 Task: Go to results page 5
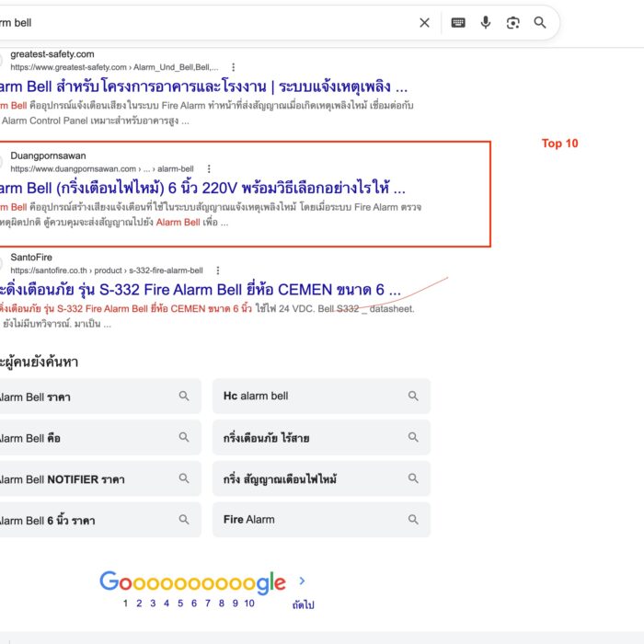point(180,604)
